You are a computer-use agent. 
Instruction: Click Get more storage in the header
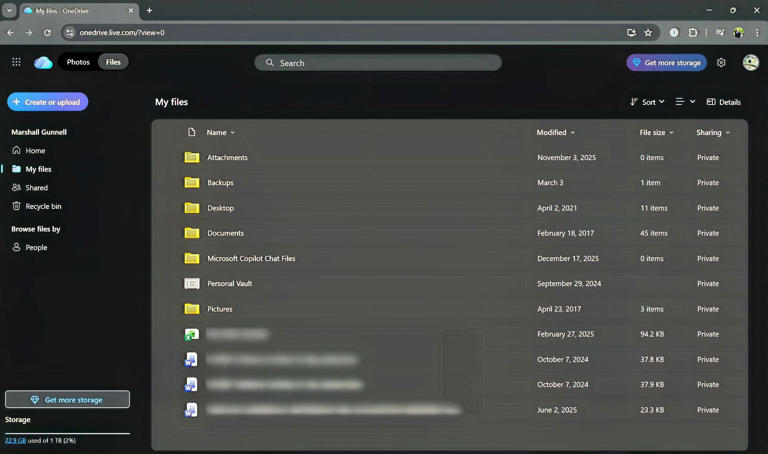pos(666,63)
